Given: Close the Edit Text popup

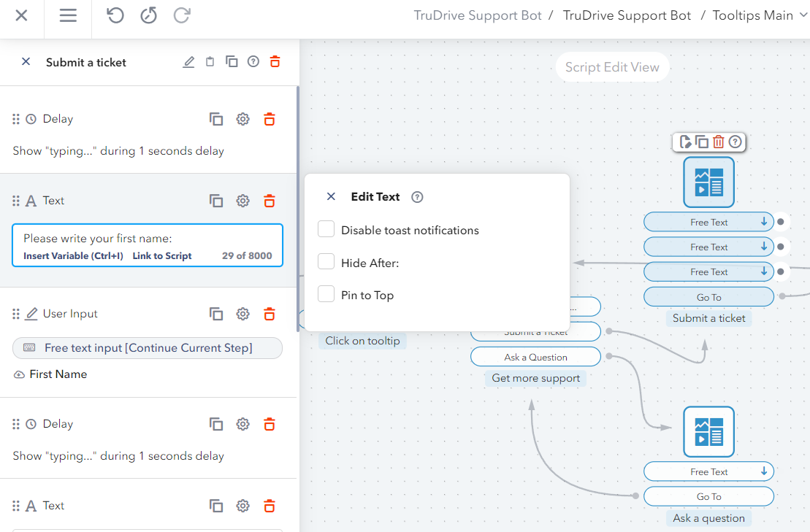Looking at the screenshot, I should pos(331,196).
